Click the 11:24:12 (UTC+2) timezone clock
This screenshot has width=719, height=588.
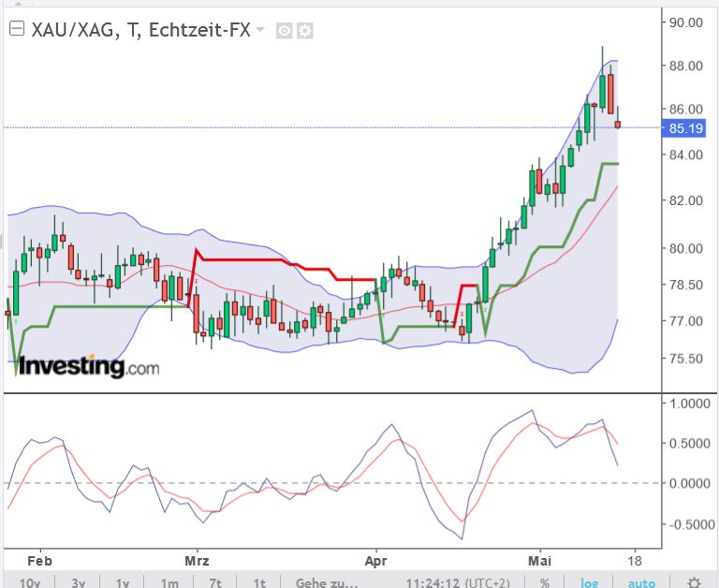(458, 583)
